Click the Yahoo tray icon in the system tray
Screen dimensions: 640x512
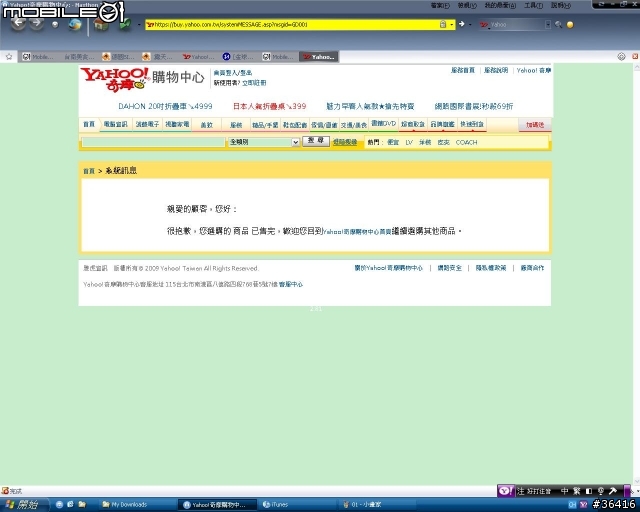(x=584, y=505)
